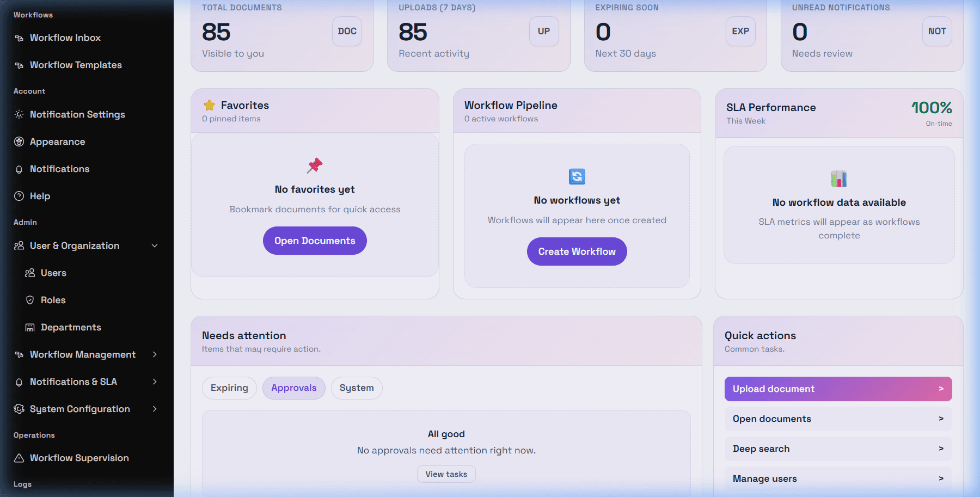980x497 pixels.
Task: Click the UP badge on Uploads card
Action: coord(544,31)
